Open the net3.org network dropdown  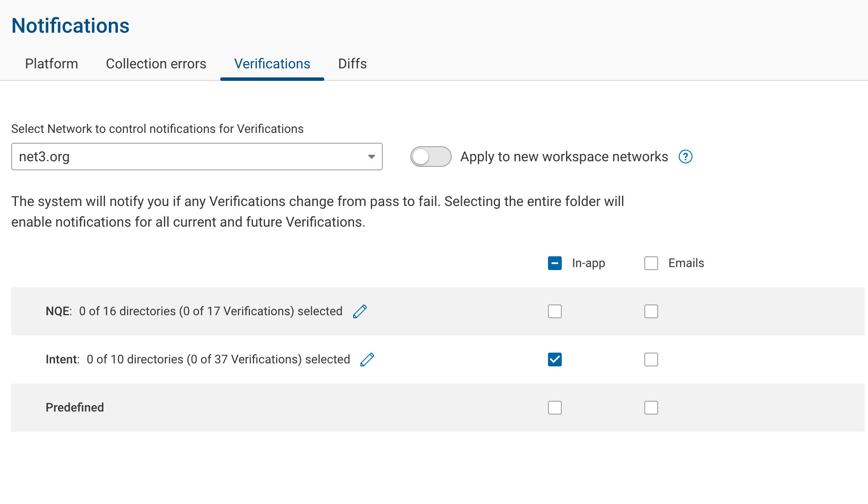(197, 157)
